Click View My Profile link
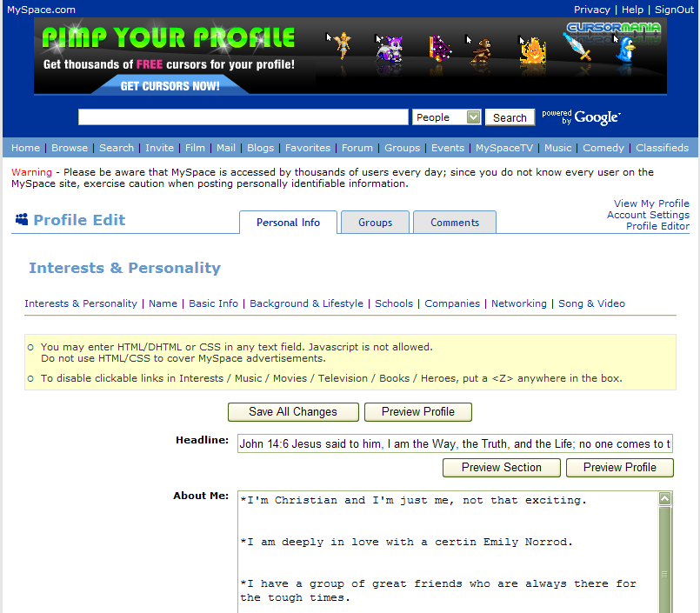This screenshot has height=613, width=700. click(651, 203)
